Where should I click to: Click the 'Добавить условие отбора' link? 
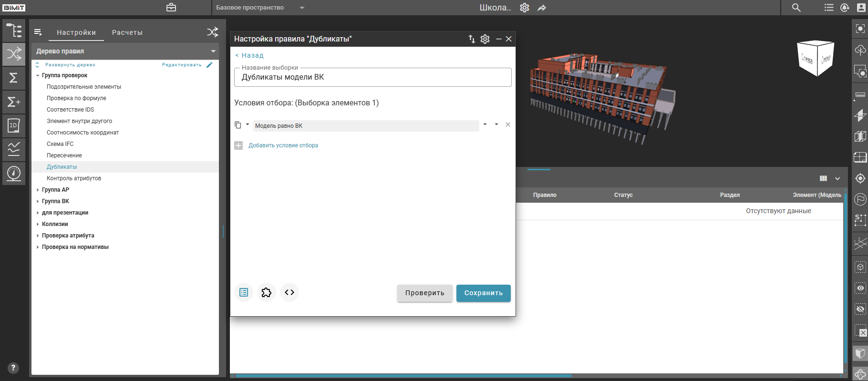[283, 145]
